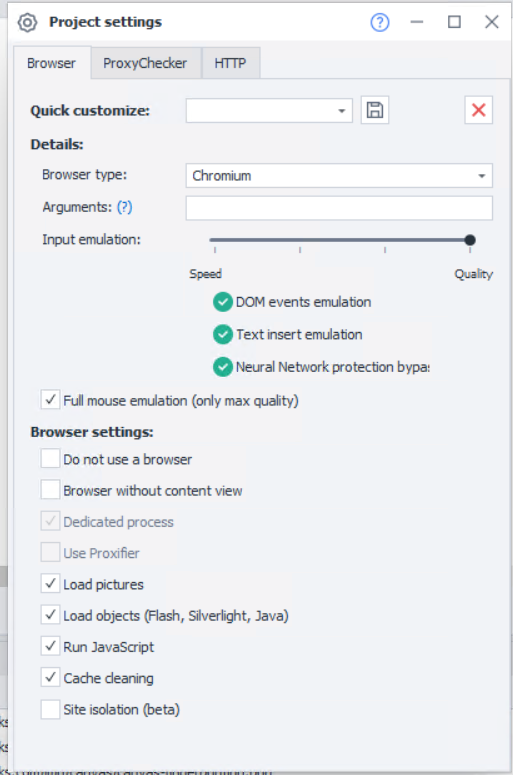The height and width of the screenshot is (775, 513).
Task: Click the Text insert emulation green check icon
Action: pyautogui.click(x=223, y=335)
